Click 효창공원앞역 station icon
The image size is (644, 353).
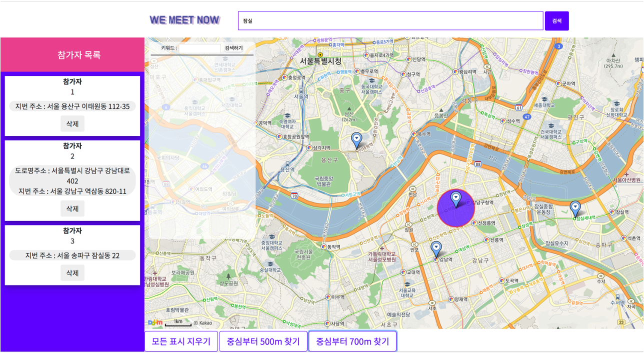[x=279, y=136]
